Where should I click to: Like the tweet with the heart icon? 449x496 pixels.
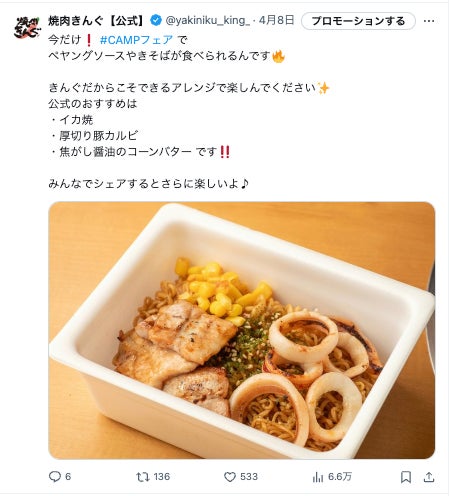click(230, 477)
